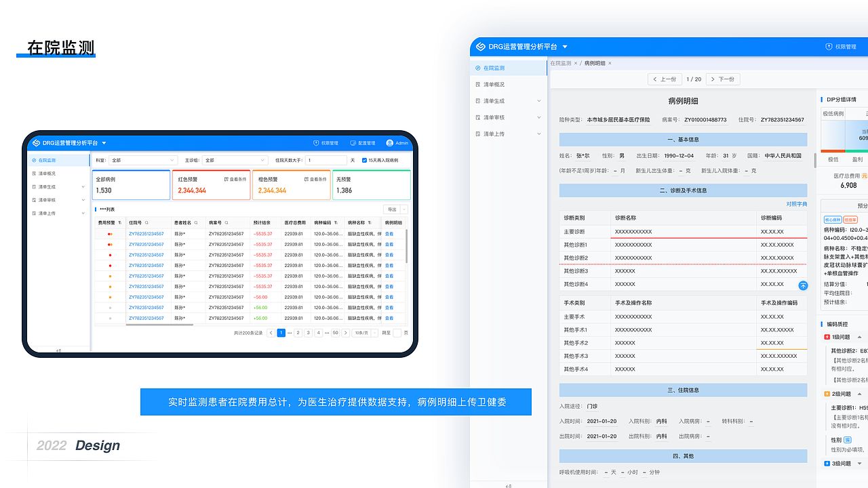
Task: Open 配置管理 from the top bar icon
Action: point(353,143)
